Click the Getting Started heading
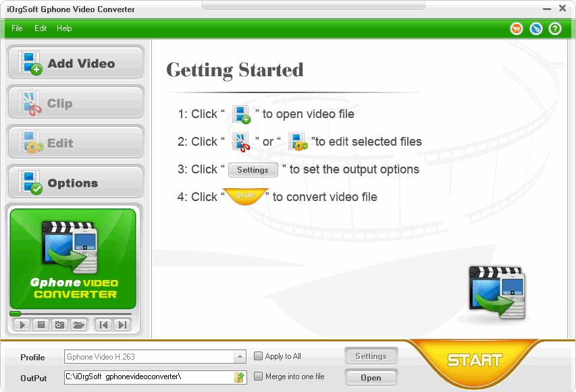This screenshot has height=392, width=576. (235, 69)
